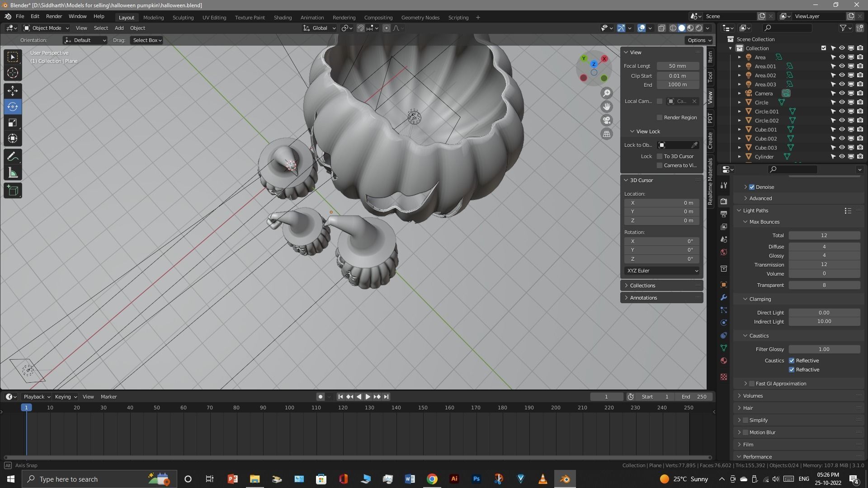
Task: Select the Select Box tool
Action: (13, 56)
